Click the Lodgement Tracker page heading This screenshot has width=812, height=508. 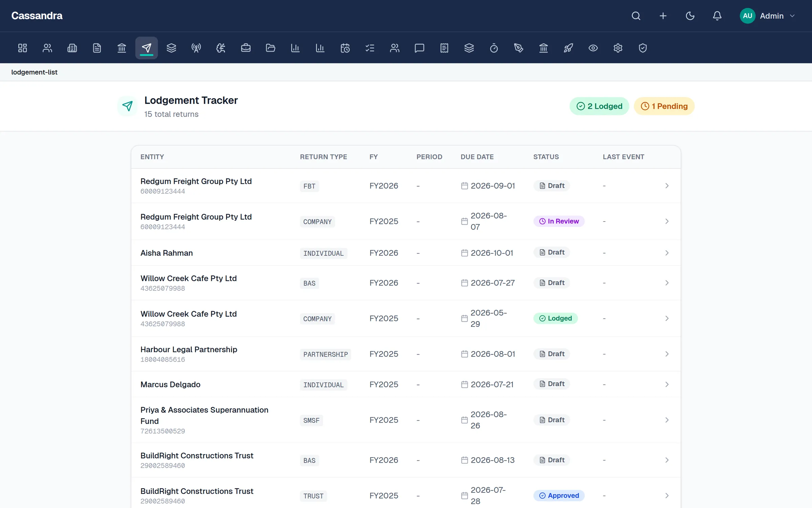click(x=191, y=100)
